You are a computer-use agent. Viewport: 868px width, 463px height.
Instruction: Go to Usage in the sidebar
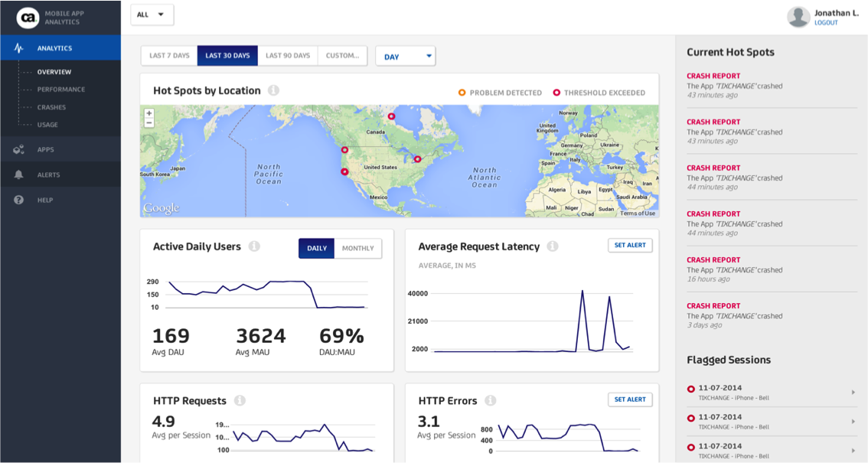47,125
